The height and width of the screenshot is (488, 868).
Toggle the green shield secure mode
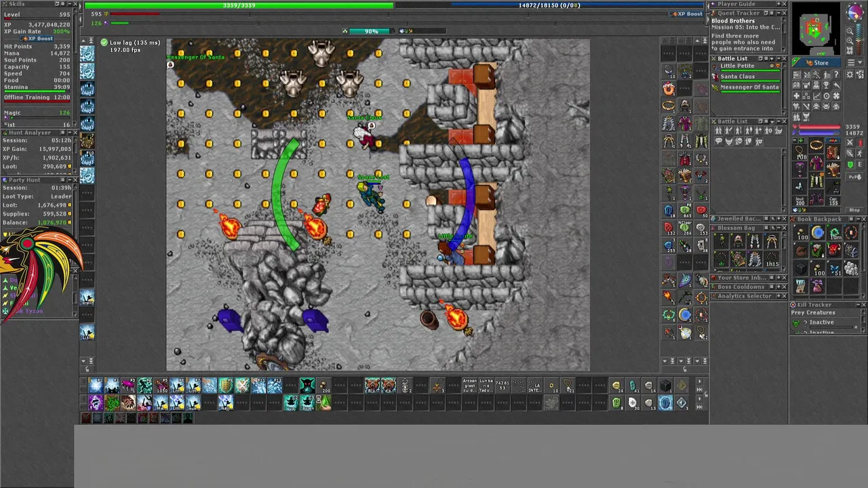pos(850,165)
